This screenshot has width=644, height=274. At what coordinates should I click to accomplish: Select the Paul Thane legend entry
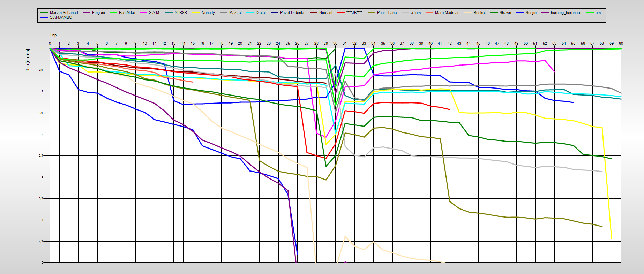[387, 13]
